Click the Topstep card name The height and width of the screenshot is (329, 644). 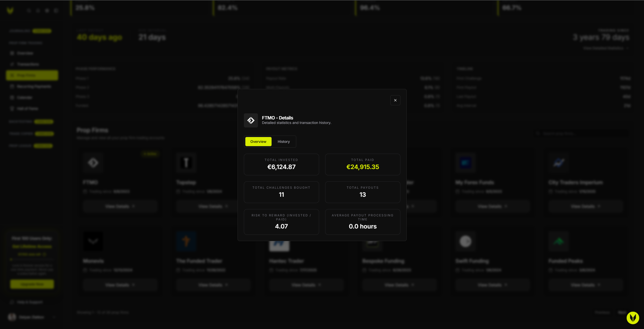(186, 182)
